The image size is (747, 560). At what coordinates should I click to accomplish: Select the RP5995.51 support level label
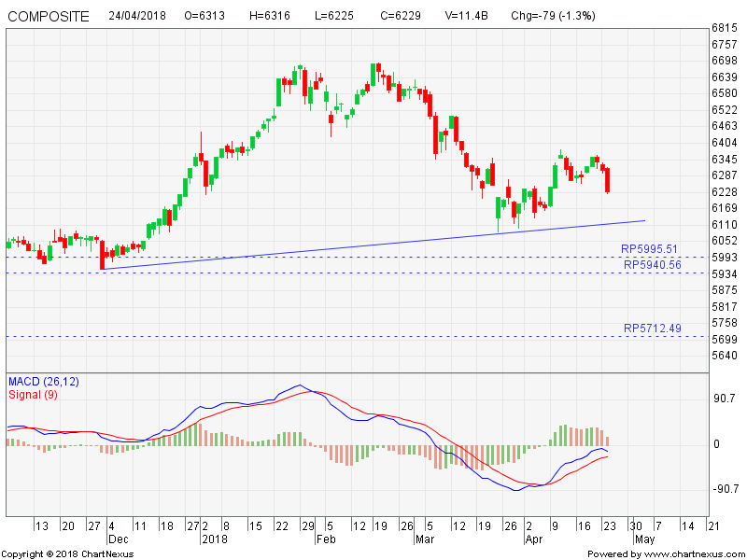tap(652, 249)
